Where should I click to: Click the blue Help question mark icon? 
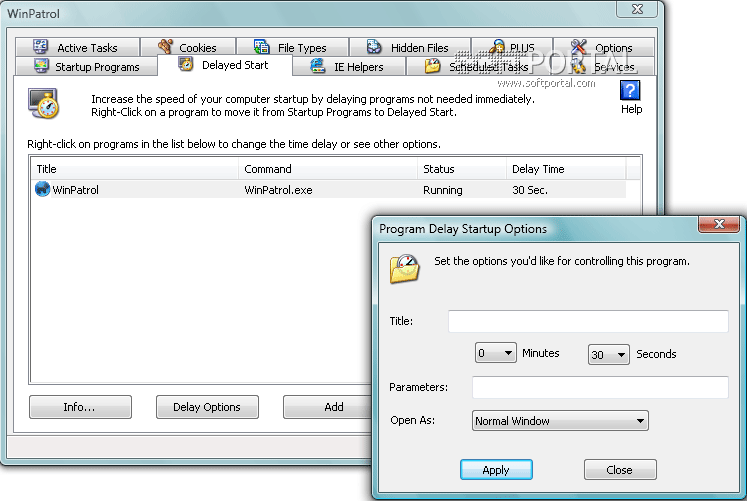coord(630,90)
